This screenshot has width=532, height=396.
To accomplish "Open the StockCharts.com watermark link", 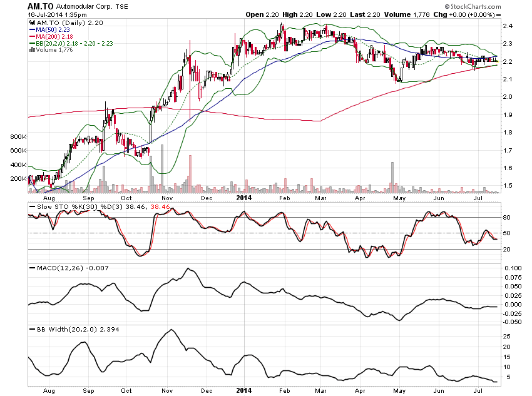I will 476,6.
